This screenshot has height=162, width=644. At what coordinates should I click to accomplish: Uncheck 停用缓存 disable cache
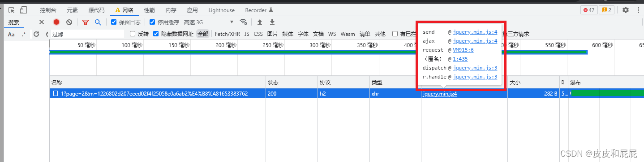pos(152,22)
